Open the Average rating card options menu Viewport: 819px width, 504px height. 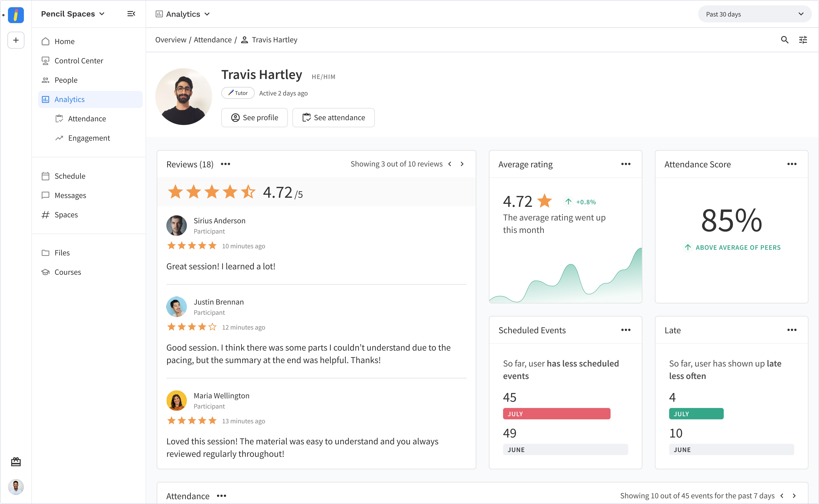[x=626, y=164]
